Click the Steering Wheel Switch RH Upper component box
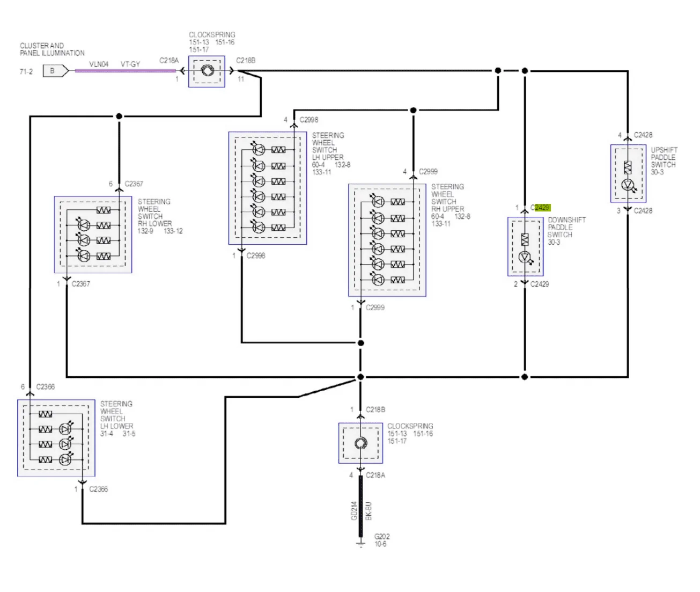Viewport: 700px width, 592px height. (x=387, y=239)
